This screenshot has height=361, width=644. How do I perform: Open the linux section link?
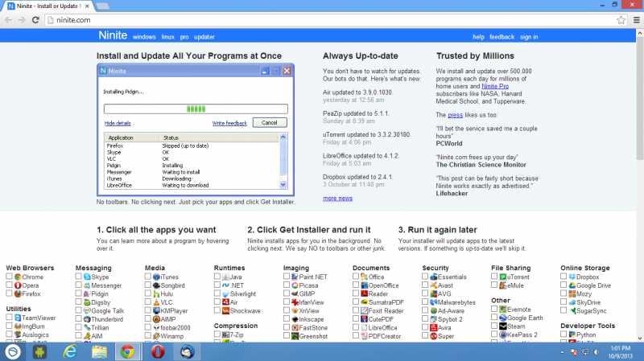167,37
